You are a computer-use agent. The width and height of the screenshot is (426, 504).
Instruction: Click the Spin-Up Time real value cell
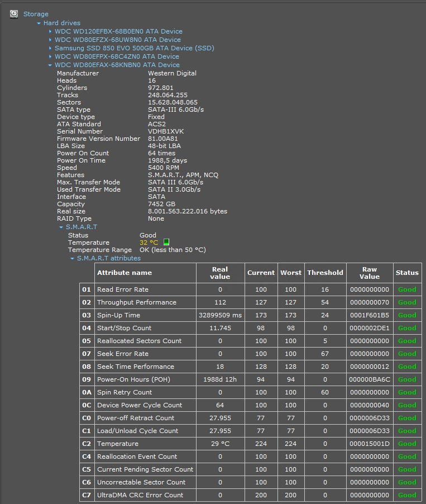click(x=220, y=315)
